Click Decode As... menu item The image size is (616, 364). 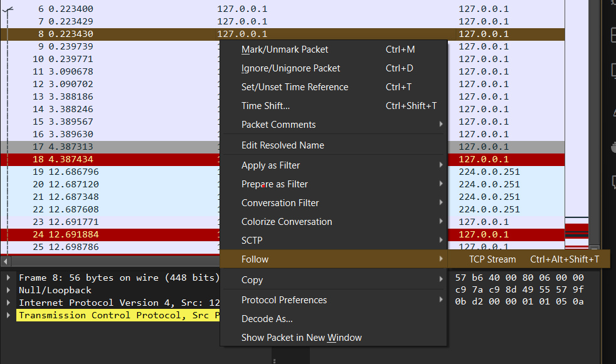(267, 319)
